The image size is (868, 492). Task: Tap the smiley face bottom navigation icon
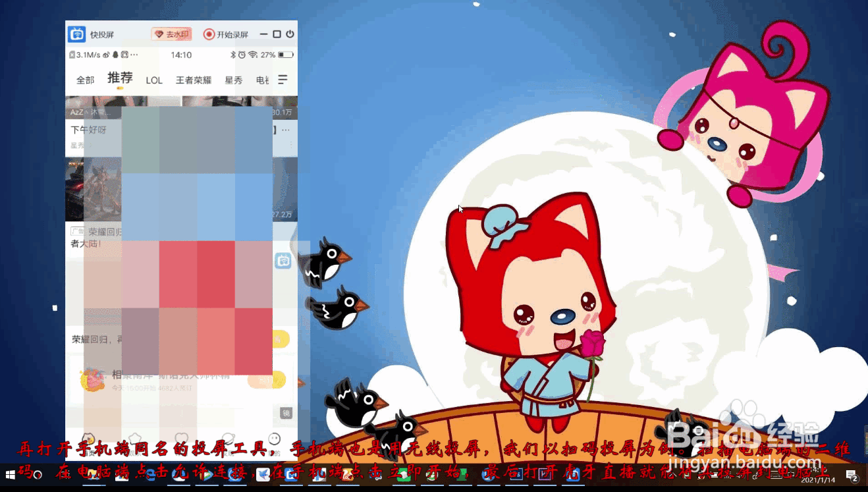coord(275,439)
